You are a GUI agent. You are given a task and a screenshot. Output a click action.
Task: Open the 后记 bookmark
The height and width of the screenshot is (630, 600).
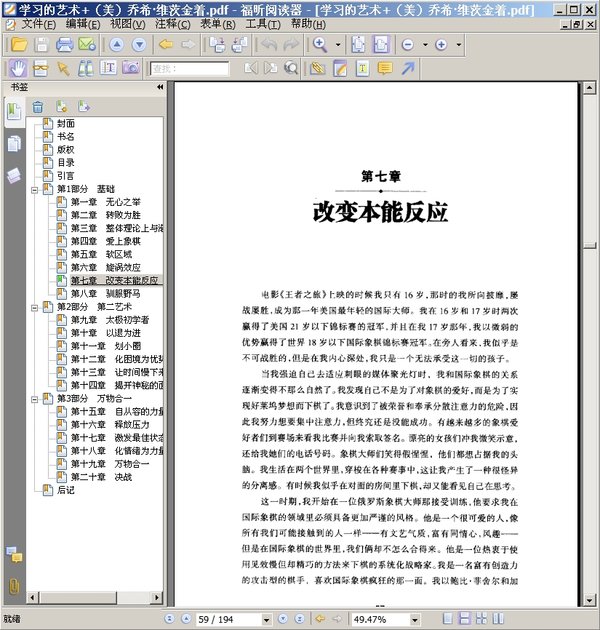tap(66, 490)
